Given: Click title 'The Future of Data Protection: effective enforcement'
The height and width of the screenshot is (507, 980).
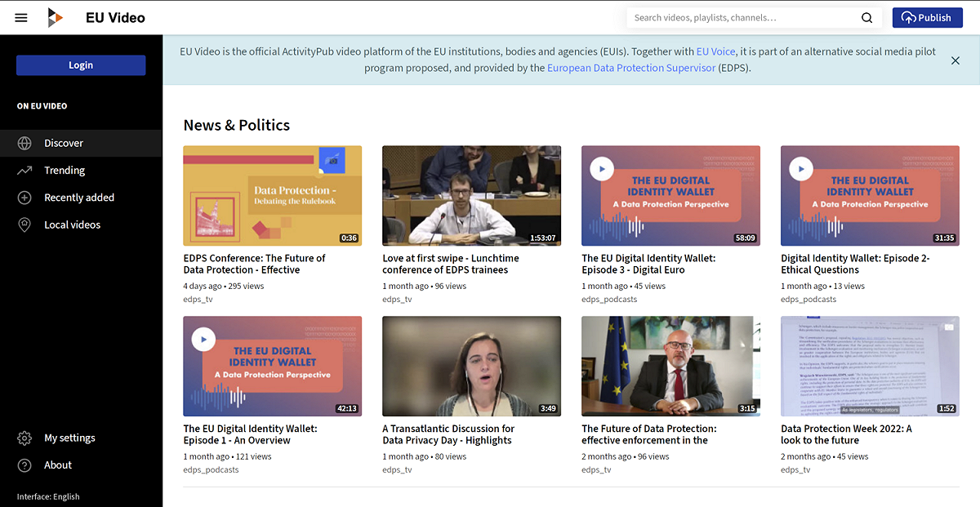Looking at the screenshot, I should tap(649, 434).
